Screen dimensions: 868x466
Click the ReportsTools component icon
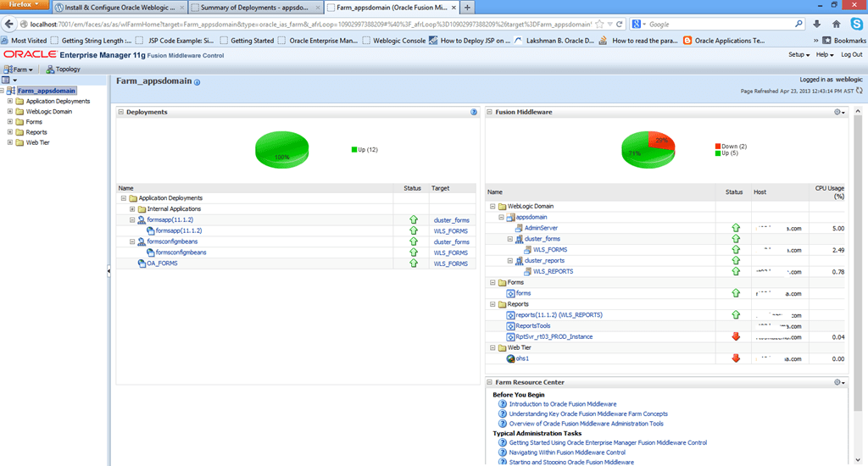[510, 326]
